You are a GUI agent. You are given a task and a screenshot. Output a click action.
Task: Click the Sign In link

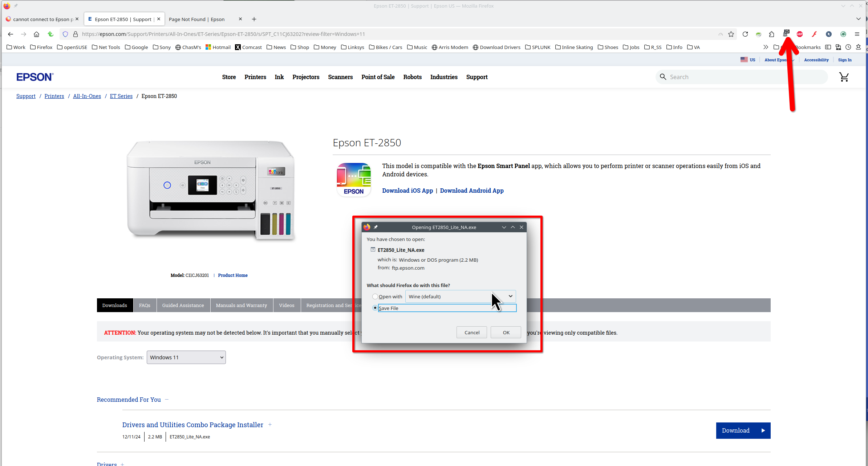pyautogui.click(x=845, y=60)
